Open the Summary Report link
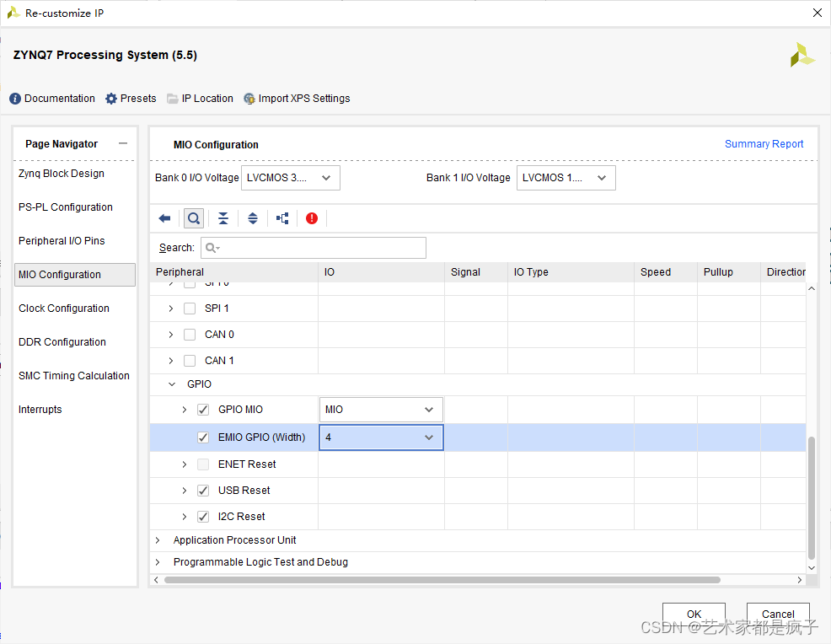Screen dimensions: 831x644 tap(764, 144)
